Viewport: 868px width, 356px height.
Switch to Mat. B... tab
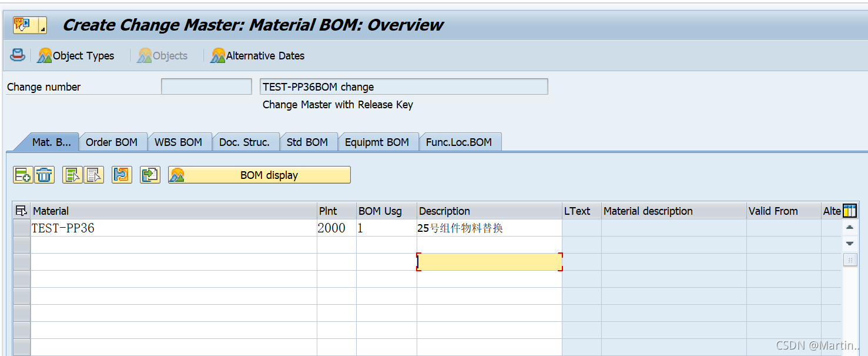point(51,142)
